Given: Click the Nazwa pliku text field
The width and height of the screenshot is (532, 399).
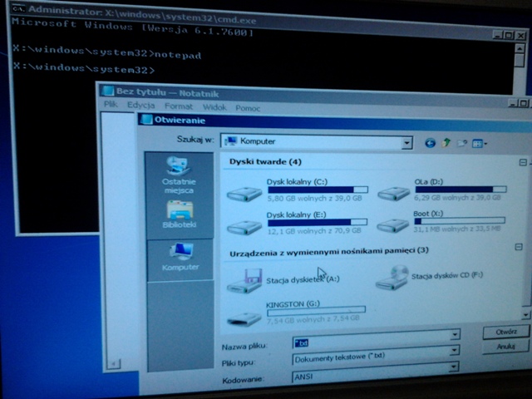Looking at the screenshot, I should [372, 342].
